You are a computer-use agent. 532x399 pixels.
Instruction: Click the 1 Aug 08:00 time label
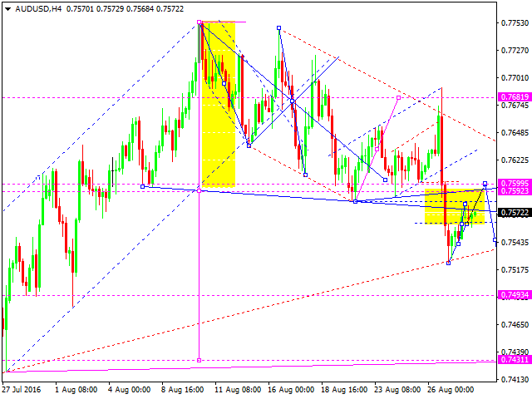click(x=76, y=390)
